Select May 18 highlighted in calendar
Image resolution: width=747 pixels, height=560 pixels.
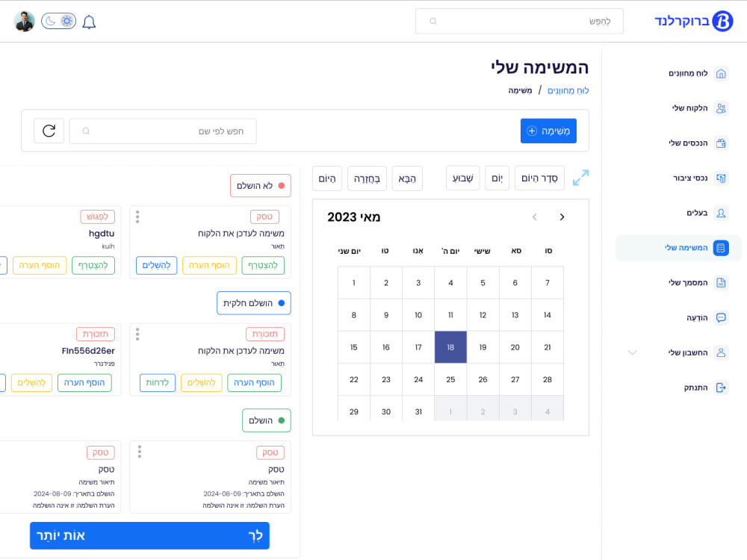coord(450,347)
